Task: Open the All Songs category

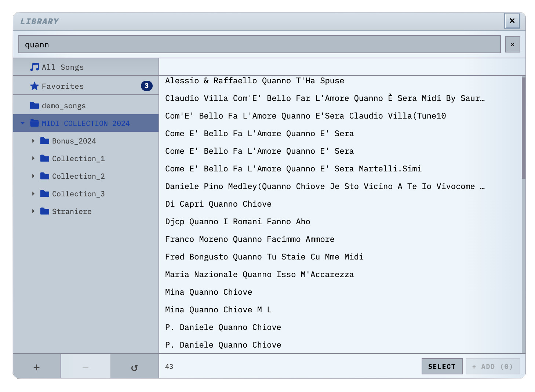Action: (x=86, y=67)
